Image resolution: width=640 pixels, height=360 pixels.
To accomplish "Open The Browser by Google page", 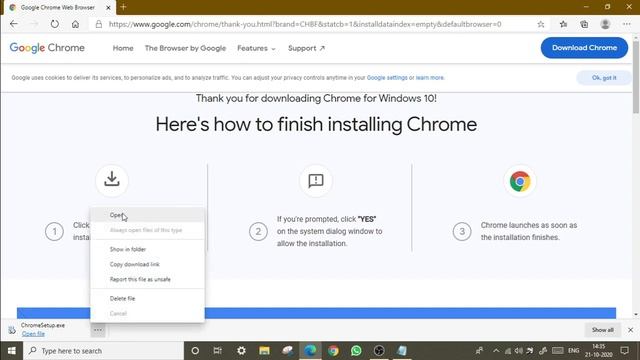I will [x=185, y=48].
